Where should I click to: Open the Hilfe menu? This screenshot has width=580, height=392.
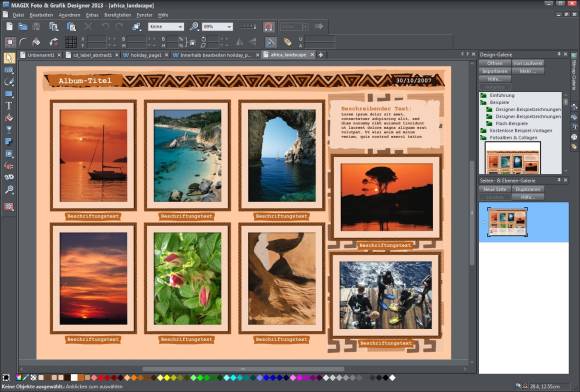(x=163, y=15)
